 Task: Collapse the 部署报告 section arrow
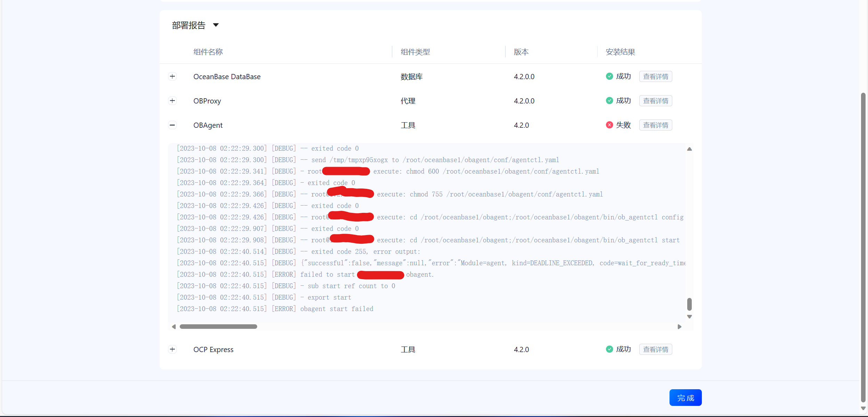(x=216, y=25)
